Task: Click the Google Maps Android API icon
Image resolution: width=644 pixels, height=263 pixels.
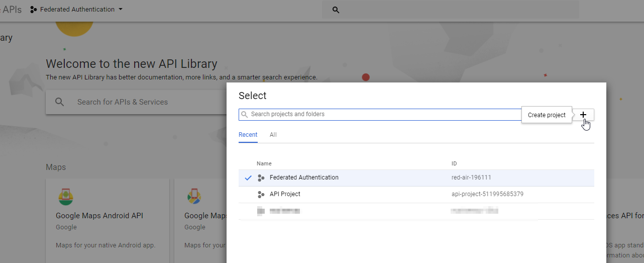Action: (64, 197)
